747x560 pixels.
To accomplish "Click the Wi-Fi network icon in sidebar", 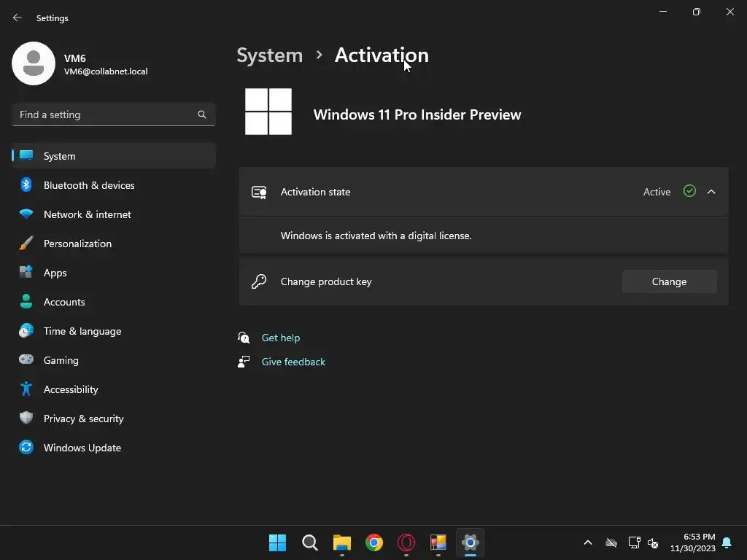I will point(26,214).
